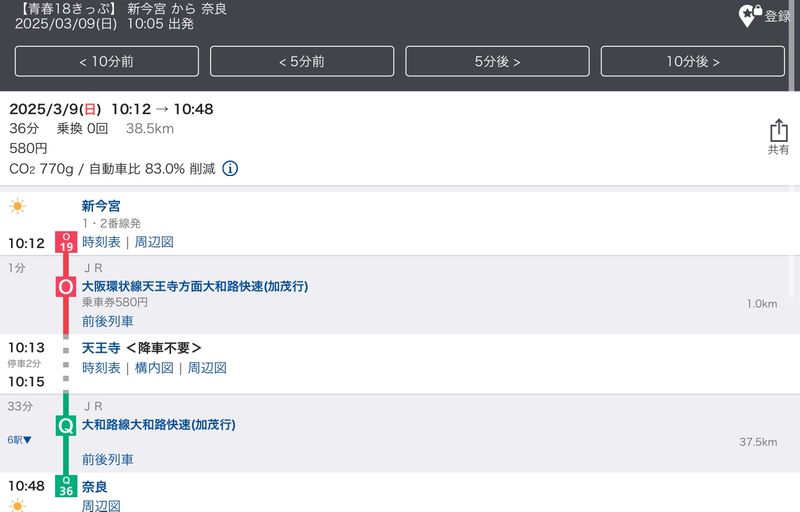Tap the green Q 36 station badge
Viewport: 800px width, 512px height.
pyautogui.click(x=66, y=487)
